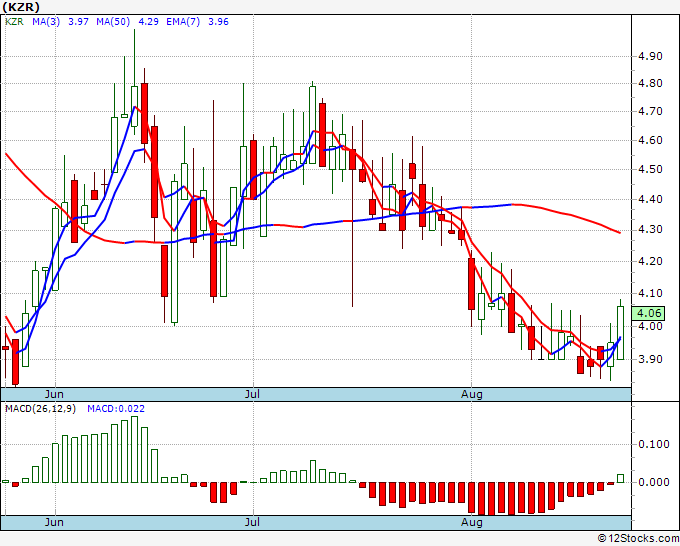Click the 3.97 MA(3) value
The width and height of the screenshot is (680, 546).
coord(78,22)
